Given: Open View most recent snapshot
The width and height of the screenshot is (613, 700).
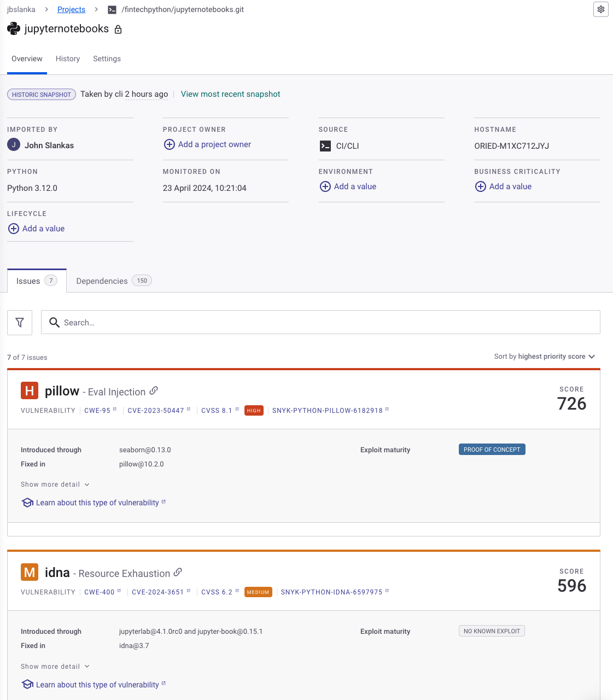Looking at the screenshot, I should coord(230,94).
